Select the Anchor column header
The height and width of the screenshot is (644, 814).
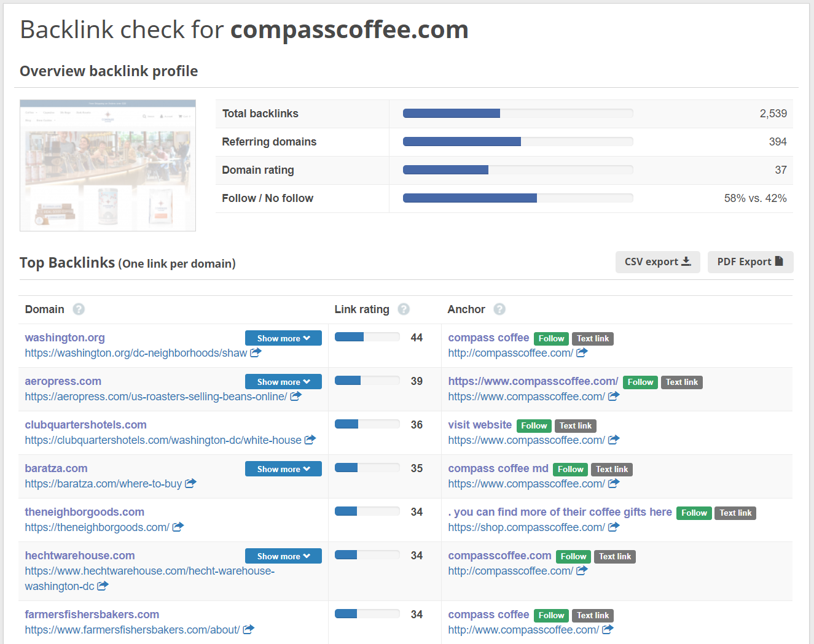466,309
